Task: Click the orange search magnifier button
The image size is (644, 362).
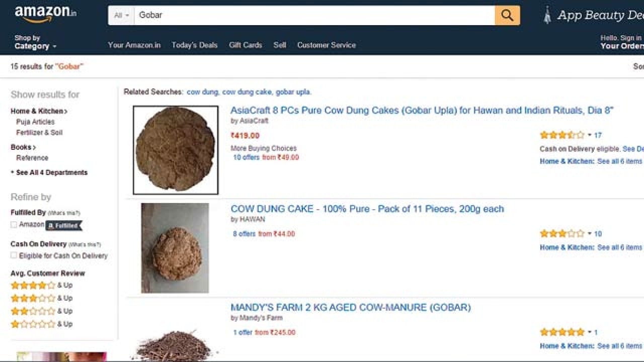Action: tap(507, 16)
